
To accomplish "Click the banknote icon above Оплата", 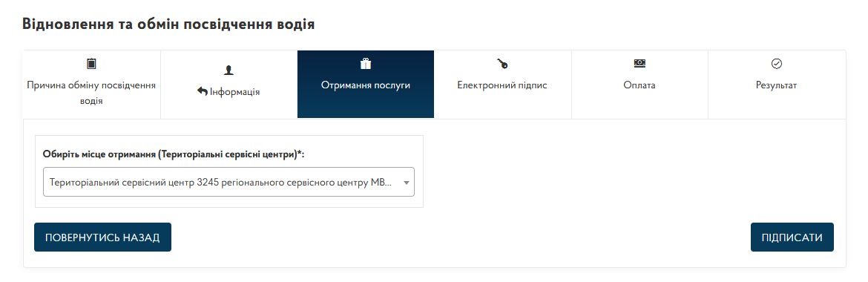I will (x=640, y=64).
